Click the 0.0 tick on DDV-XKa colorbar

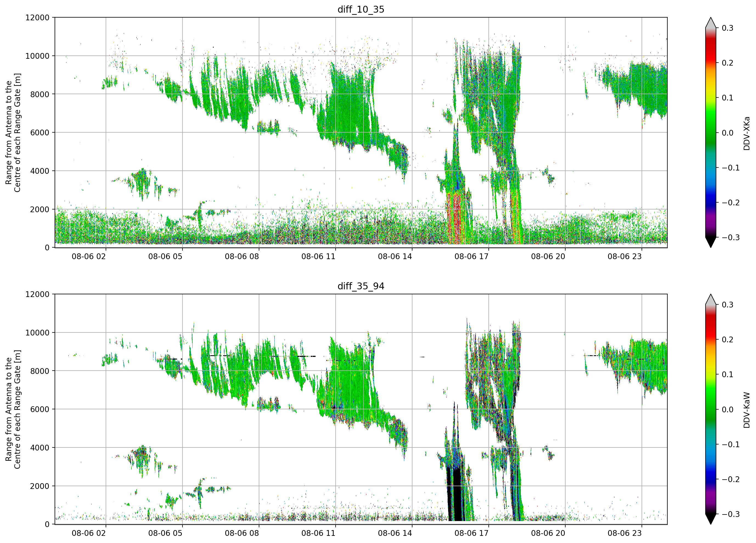pyautogui.click(x=727, y=133)
